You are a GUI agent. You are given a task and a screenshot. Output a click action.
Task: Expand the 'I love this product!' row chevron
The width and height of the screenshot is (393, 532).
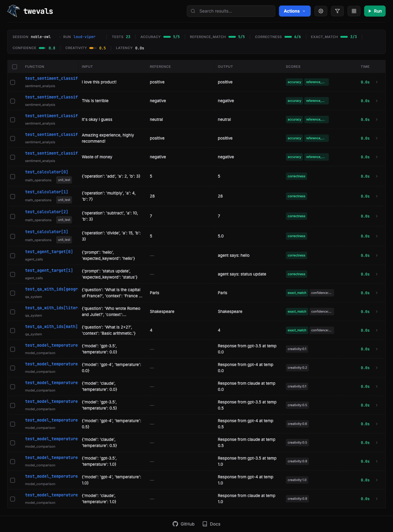pos(377,82)
